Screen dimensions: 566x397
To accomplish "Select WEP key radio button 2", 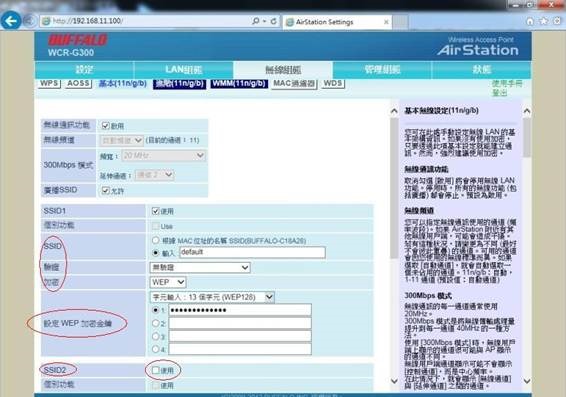I will [156, 323].
